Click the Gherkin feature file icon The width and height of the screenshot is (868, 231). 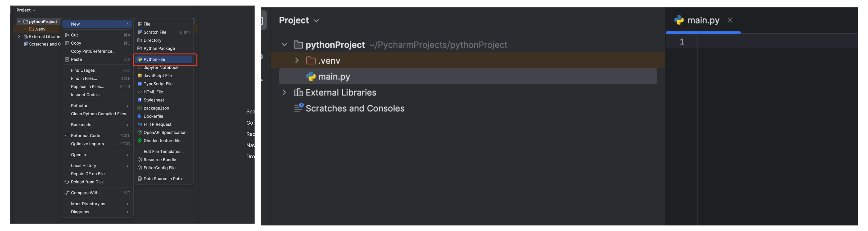click(x=139, y=140)
